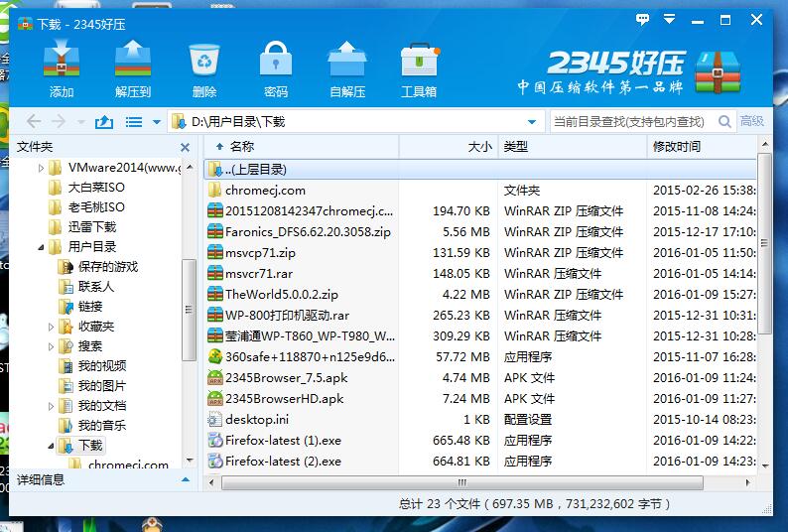The image size is (788, 532).
Task: Expand the 收藏夹 tree node
Action: pos(51,327)
